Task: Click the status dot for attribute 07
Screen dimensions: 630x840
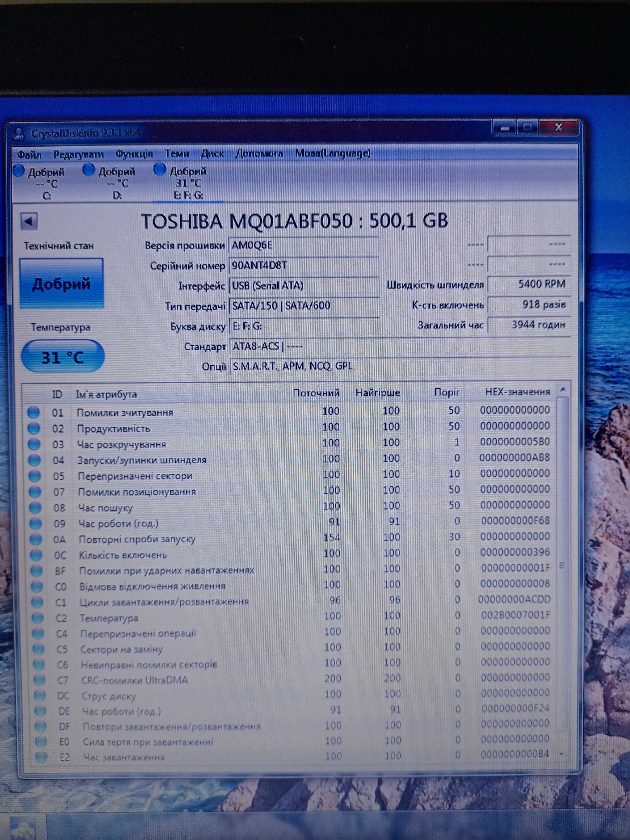Action: point(35,492)
